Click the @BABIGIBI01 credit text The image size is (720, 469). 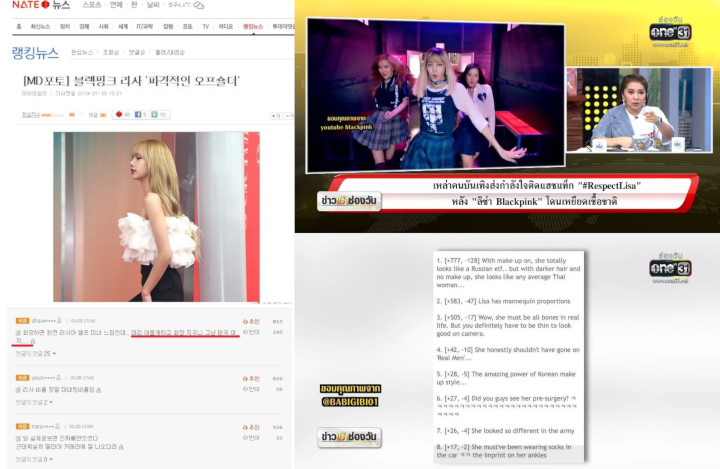[x=350, y=402]
